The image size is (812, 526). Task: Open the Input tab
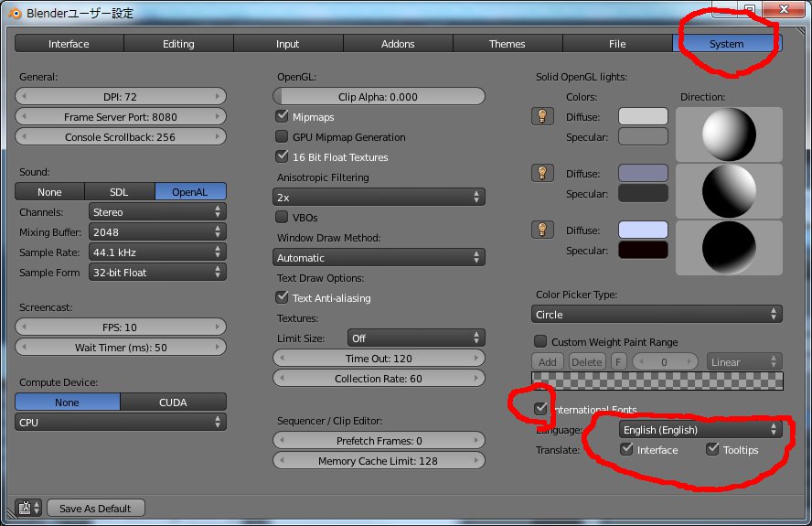click(288, 44)
